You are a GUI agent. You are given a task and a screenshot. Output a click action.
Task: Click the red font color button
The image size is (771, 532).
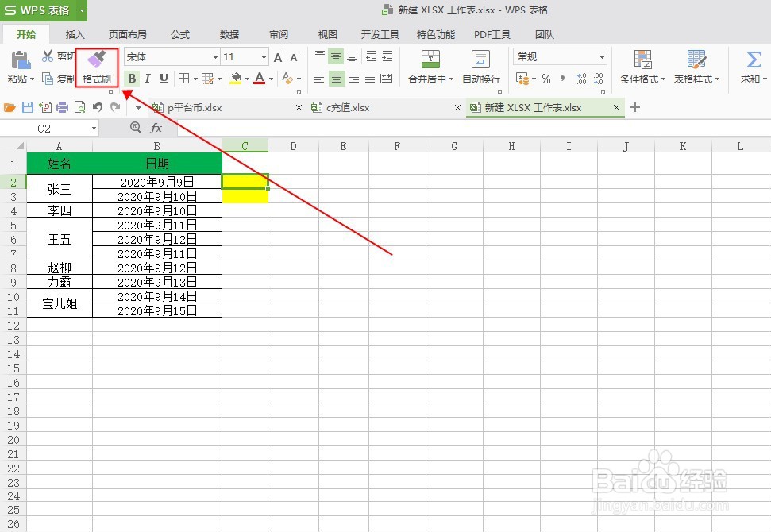point(260,78)
